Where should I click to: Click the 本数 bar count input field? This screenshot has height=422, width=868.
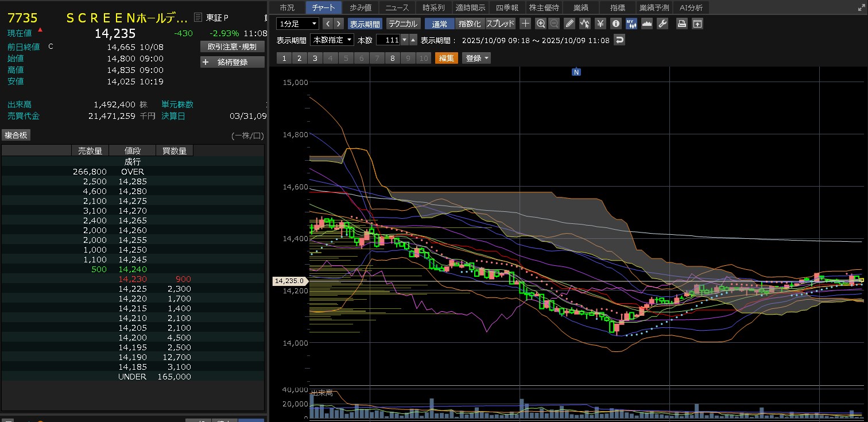coord(387,40)
